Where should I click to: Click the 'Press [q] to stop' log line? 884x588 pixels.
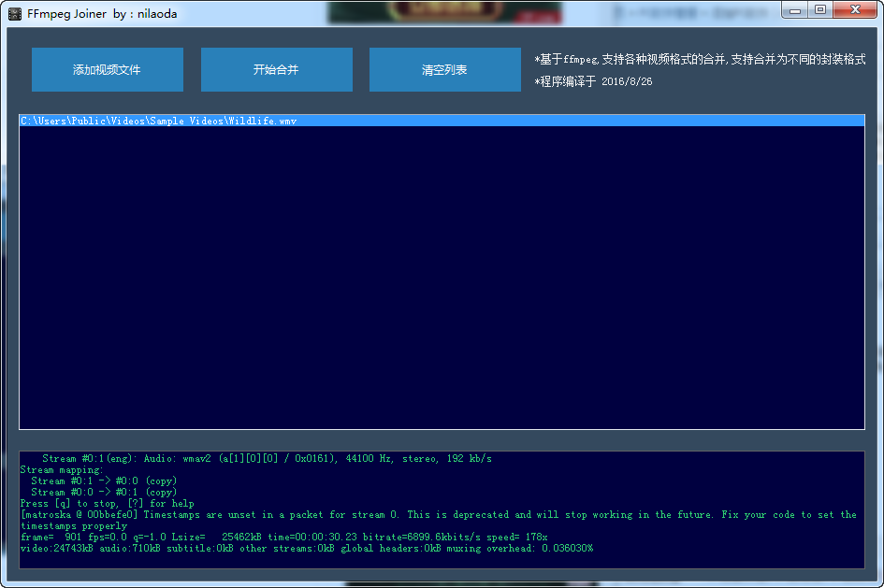pos(107,504)
